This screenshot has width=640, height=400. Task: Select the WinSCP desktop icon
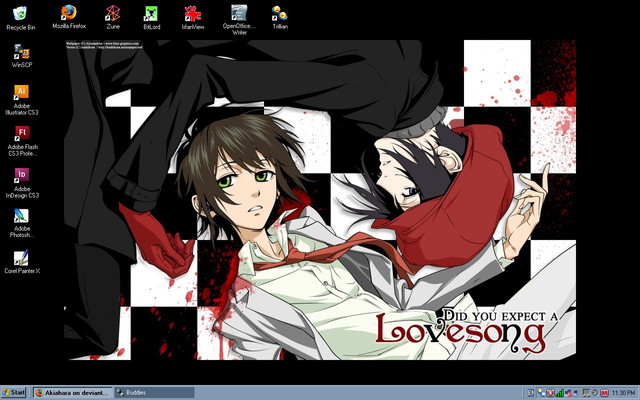(x=22, y=56)
